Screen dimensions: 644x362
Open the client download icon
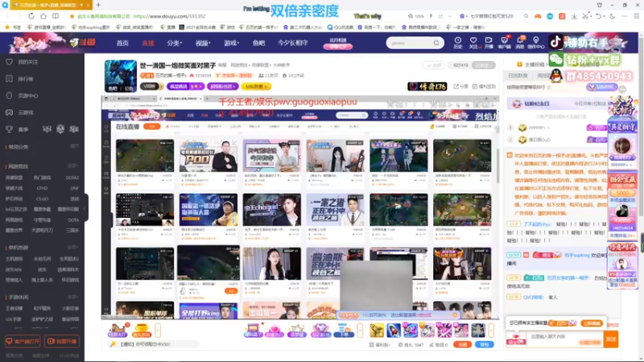click(x=505, y=43)
